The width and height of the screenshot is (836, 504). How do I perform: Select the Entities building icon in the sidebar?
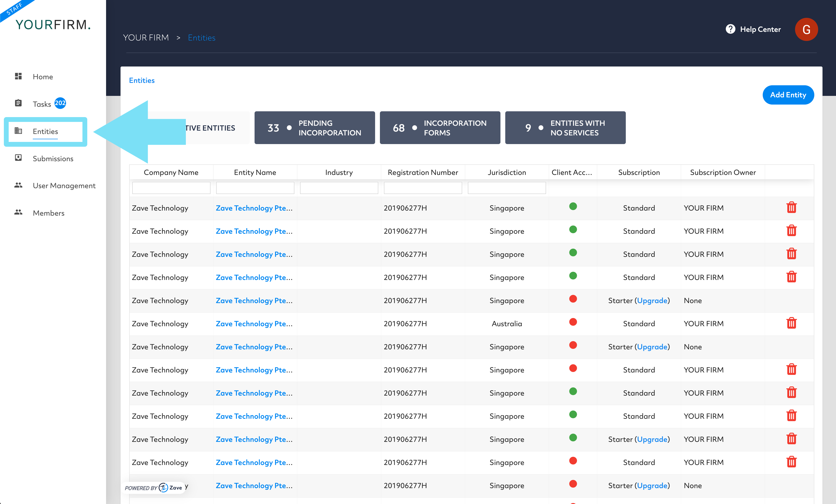coord(18,131)
